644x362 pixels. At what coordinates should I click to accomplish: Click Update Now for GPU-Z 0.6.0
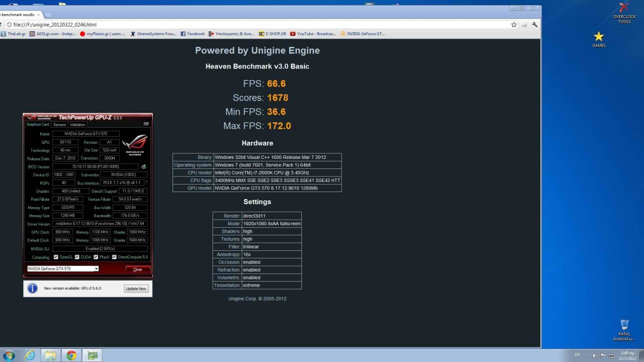[x=136, y=289]
